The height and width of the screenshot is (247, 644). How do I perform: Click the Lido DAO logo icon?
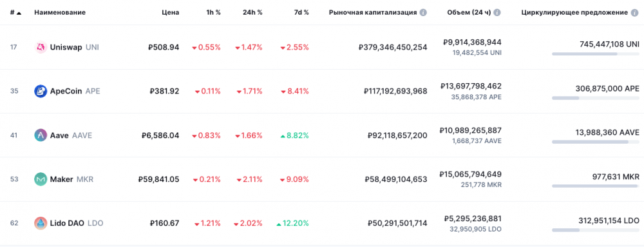point(41,223)
